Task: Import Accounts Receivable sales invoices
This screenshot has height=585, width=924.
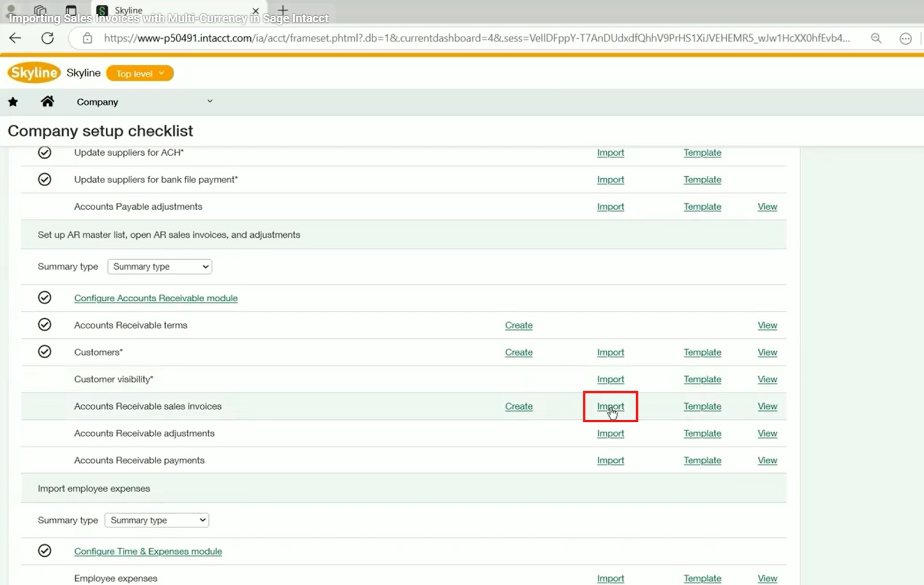Action: pos(610,406)
